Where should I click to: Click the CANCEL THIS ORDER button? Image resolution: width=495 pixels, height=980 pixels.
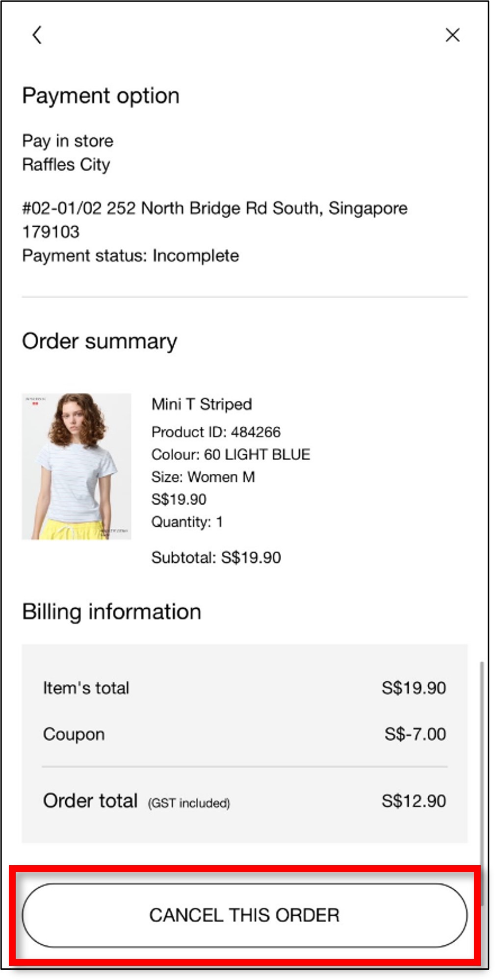pyautogui.click(x=244, y=915)
